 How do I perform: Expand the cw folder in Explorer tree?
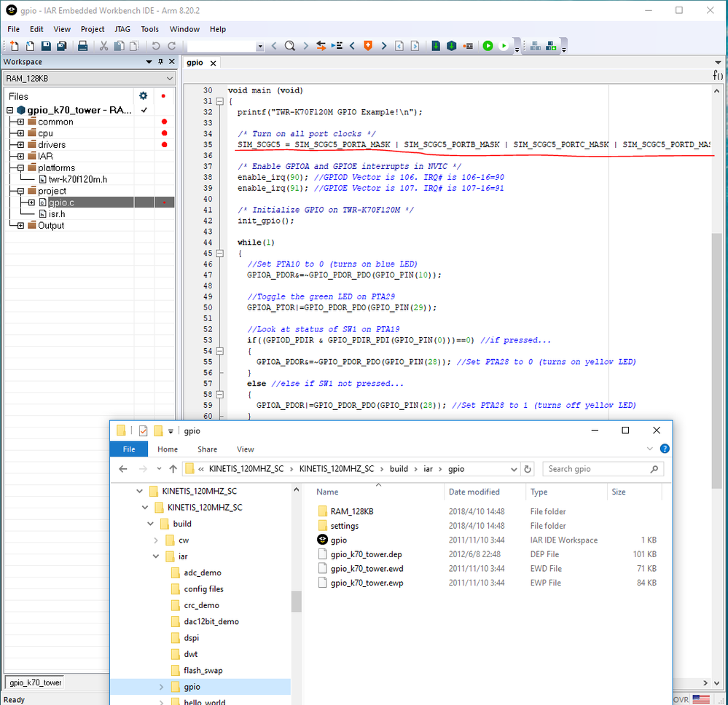[x=156, y=540]
